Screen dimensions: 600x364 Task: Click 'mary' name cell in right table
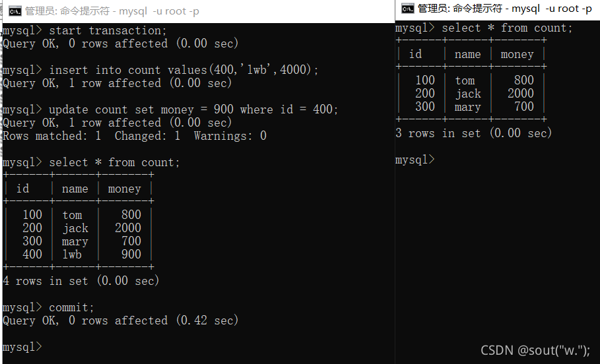coord(467,107)
